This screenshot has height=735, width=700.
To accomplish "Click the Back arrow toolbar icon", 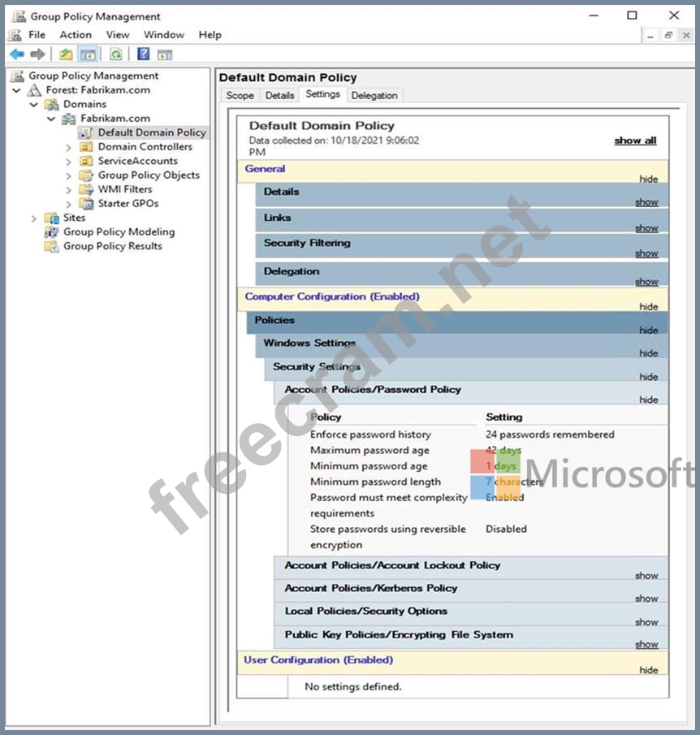I will pos(16,54).
